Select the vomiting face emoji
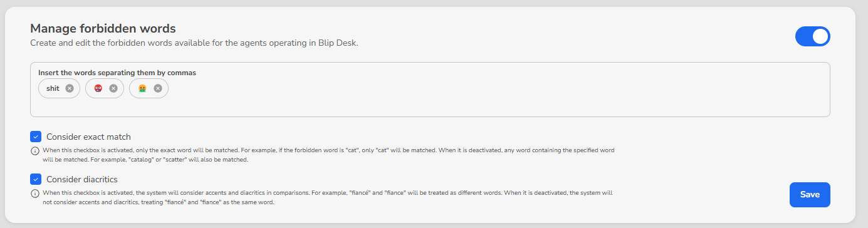Image resolution: width=868 pixels, height=228 pixels. click(x=142, y=88)
